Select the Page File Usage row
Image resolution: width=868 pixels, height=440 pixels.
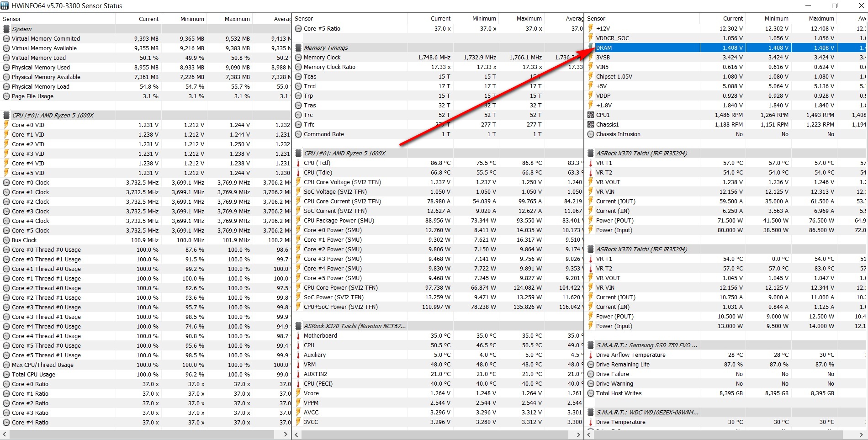(x=146, y=96)
